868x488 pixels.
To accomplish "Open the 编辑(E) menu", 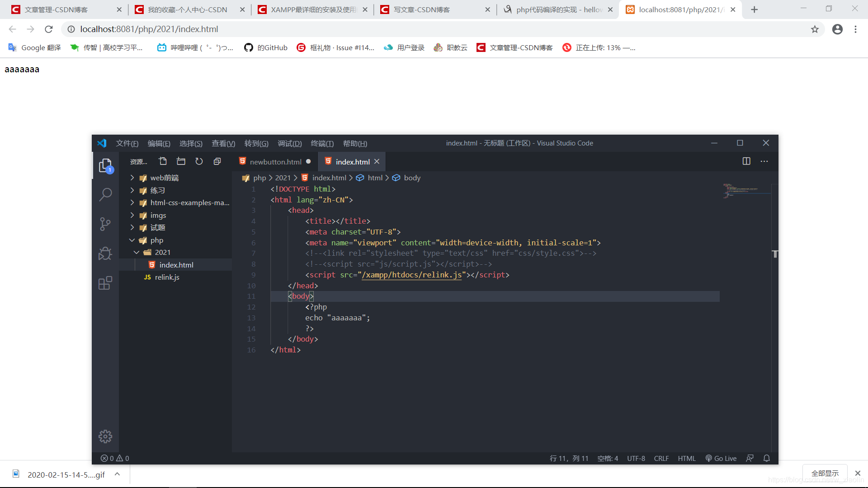I will [x=159, y=143].
